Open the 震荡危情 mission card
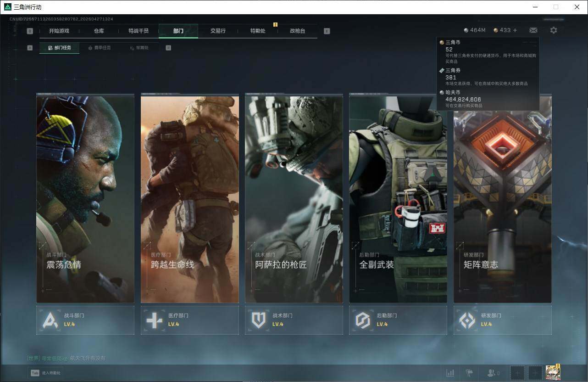The height and width of the screenshot is (382, 588). point(85,199)
